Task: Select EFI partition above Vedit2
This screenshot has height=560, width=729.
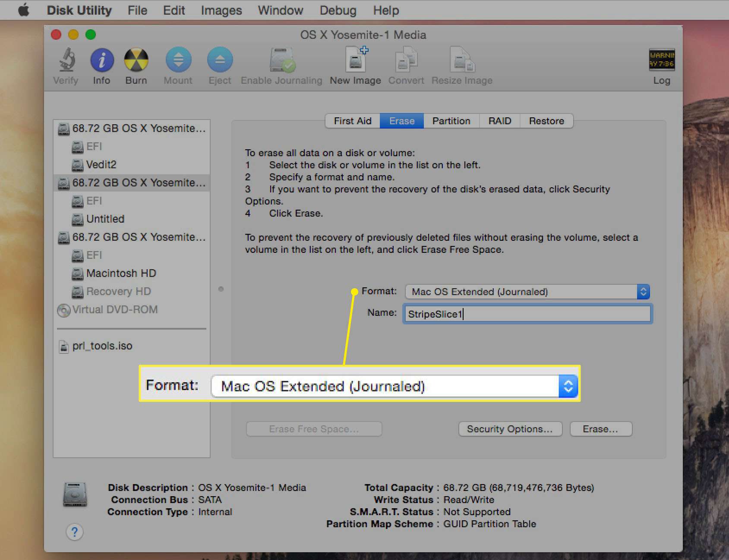Action: 94,147
